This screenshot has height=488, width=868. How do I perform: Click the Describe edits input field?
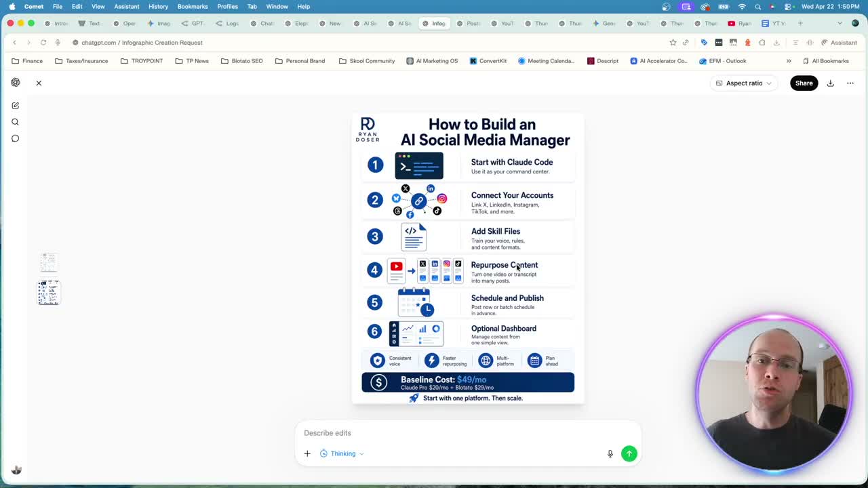468,433
